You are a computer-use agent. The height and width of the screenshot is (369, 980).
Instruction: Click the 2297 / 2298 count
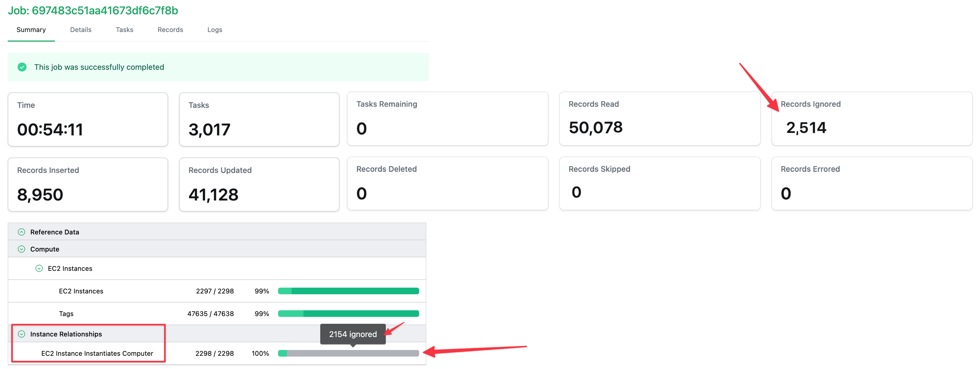pos(215,291)
